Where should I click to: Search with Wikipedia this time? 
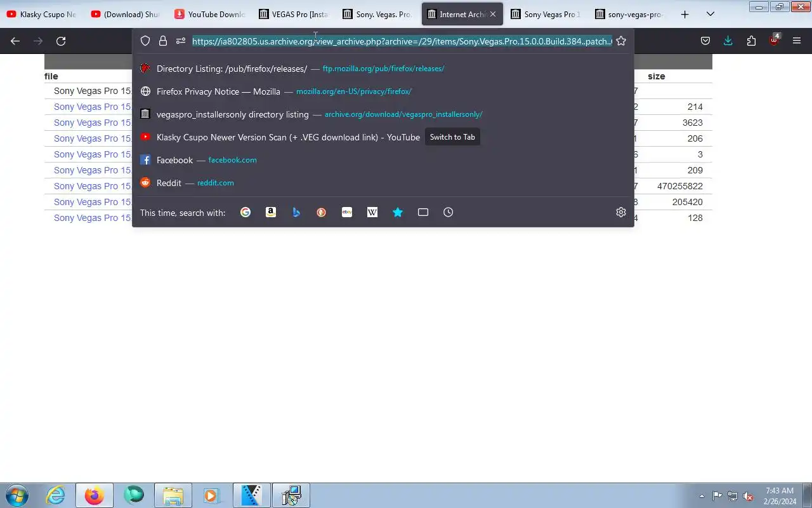click(x=372, y=212)
